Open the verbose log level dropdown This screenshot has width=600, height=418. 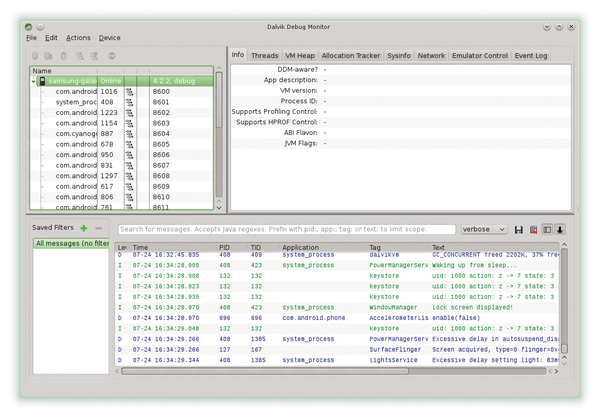point(484,229)
